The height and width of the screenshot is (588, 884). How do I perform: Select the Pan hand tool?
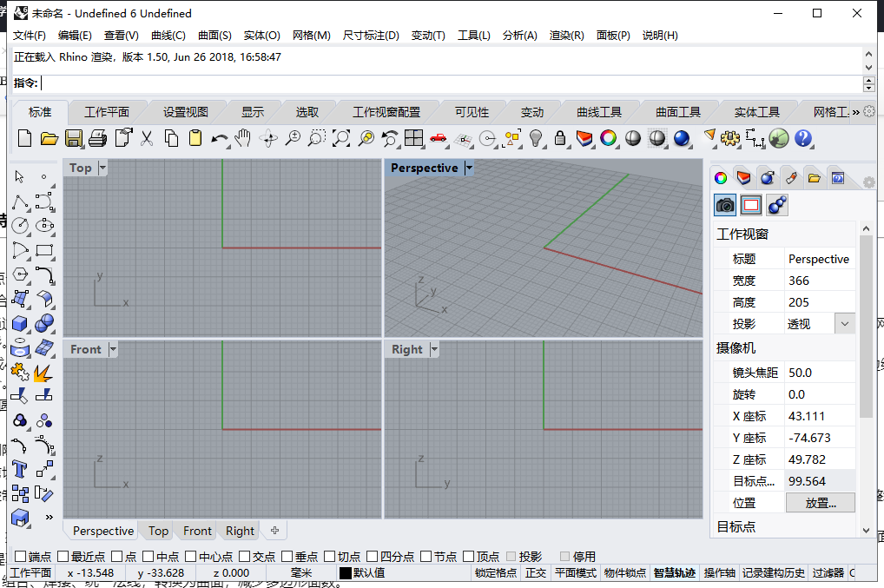(243, 138)
